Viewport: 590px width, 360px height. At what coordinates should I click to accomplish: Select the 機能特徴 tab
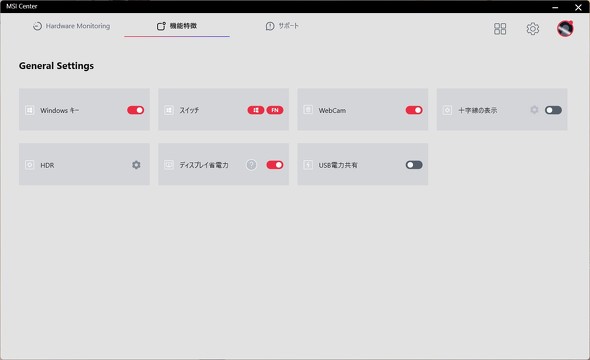point(177,26)
